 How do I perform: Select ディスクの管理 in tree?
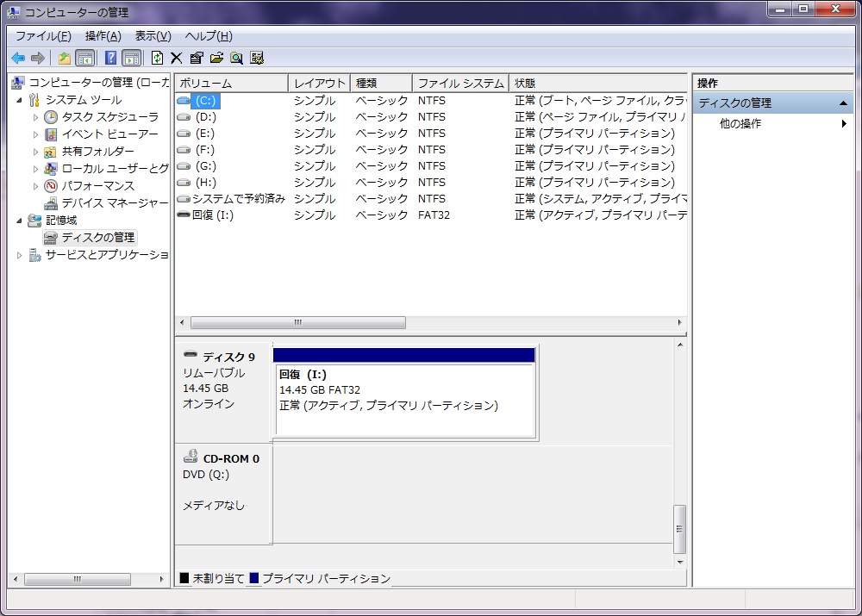tap(98, 238)
